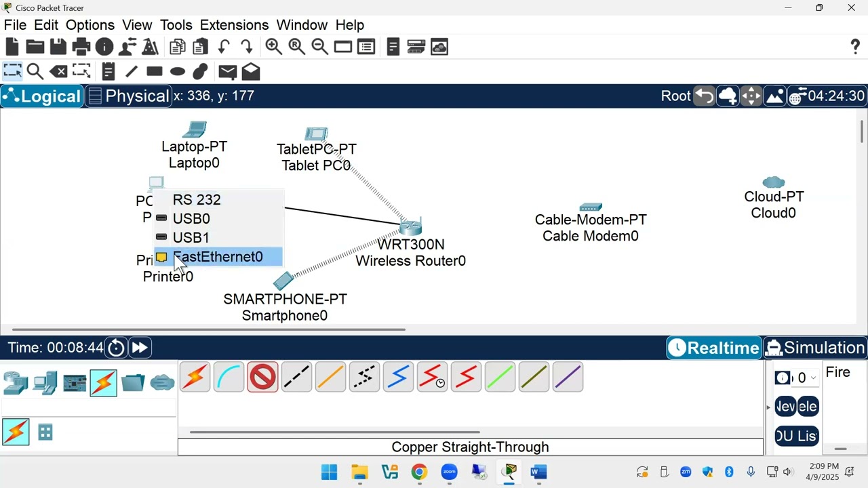Click the Fast Forward Time button
Viewport: 868px width, 488px height.
click(x=140, y=348)
